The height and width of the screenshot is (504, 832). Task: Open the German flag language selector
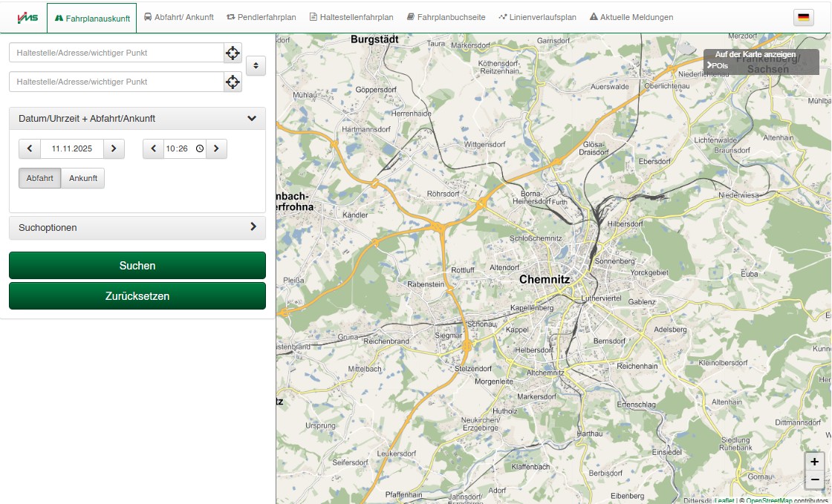point(803,18)
